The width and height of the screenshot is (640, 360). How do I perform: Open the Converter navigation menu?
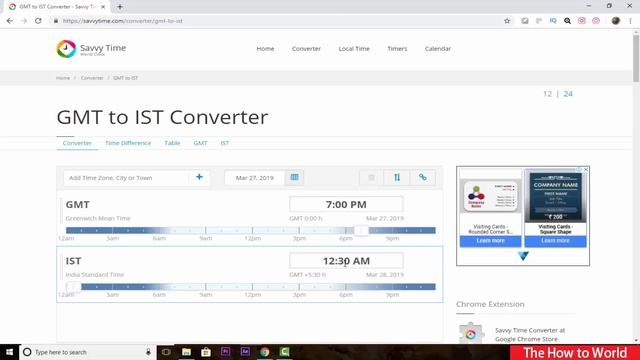306,49
